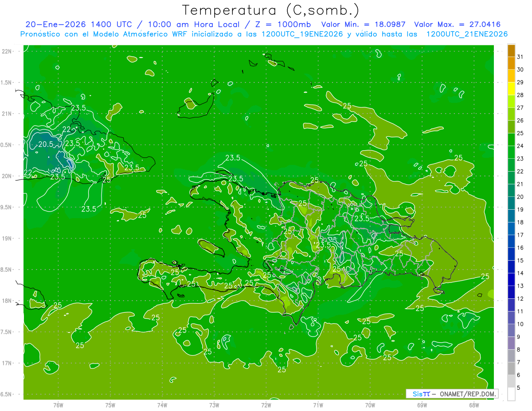Click the "6.5N" latitude axis label

pos(7,394)
